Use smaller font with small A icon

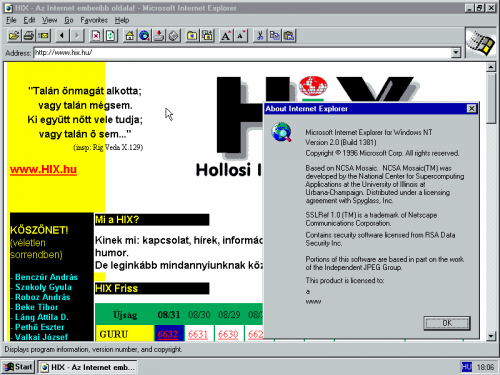241,35
